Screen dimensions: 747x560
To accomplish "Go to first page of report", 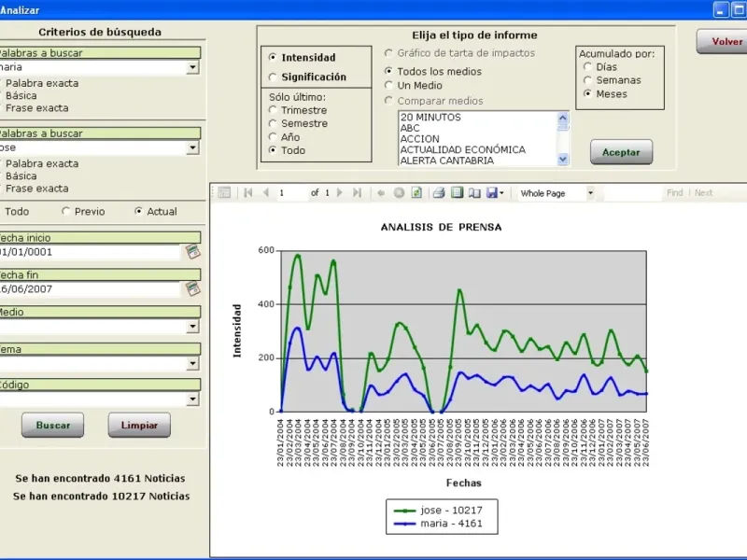I will pos(247,193).
